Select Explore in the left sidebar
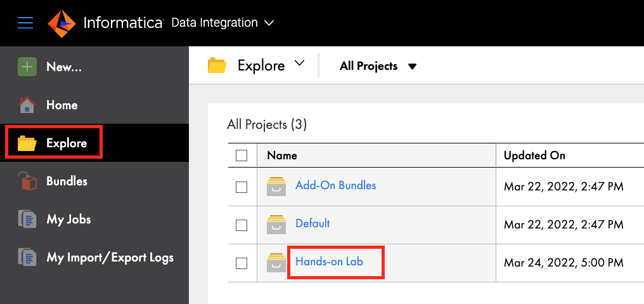 pos(66,143)
